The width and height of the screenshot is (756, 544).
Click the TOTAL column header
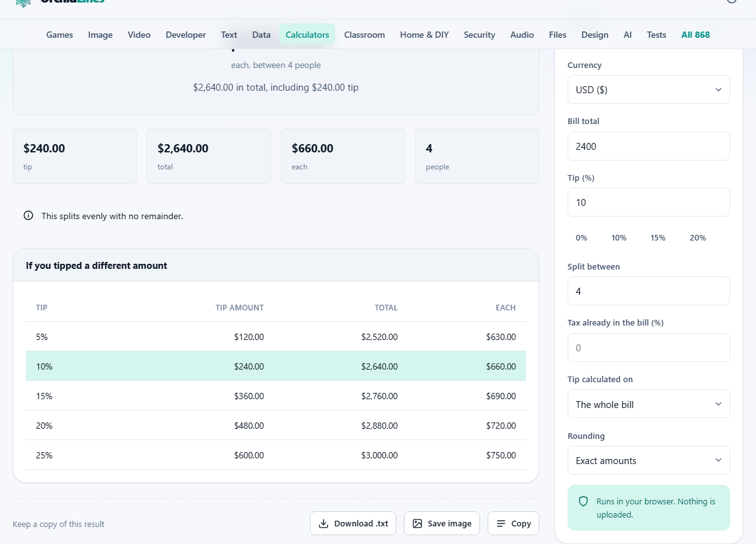tap(386, 308)
